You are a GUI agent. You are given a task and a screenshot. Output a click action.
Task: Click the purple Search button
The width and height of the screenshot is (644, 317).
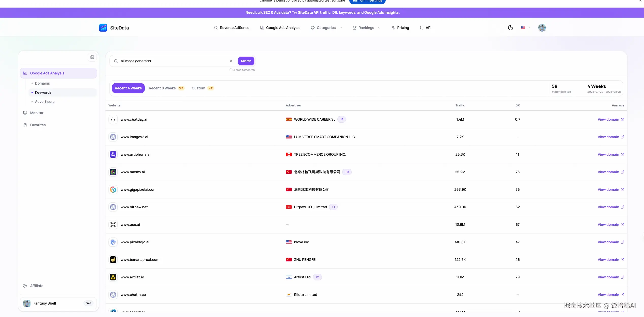pos(246,61)
